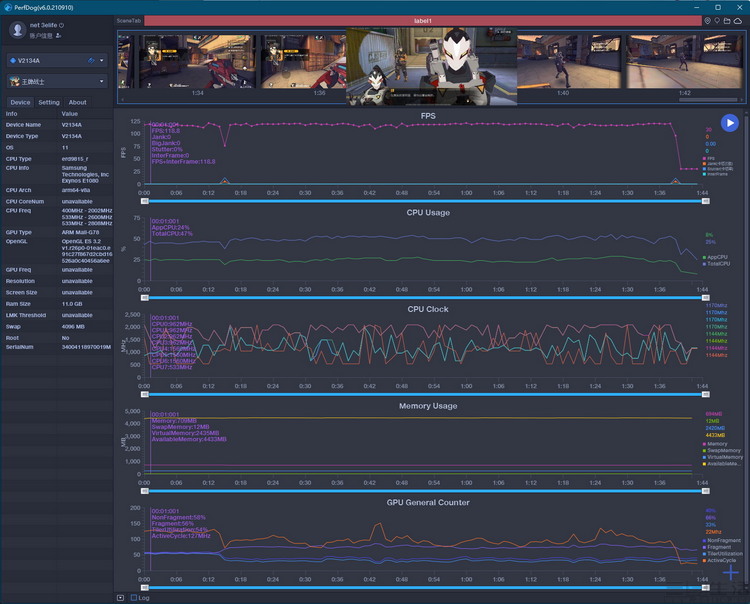Click the right handle of the FPS range slider
The image size is (750, 604).
tap(706, 201)
